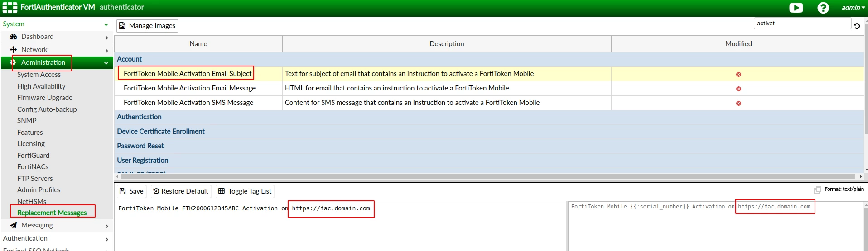This screenshot has width=868, height=251.
Task: Collapse the Administration menu chevron
Action: 106,63
